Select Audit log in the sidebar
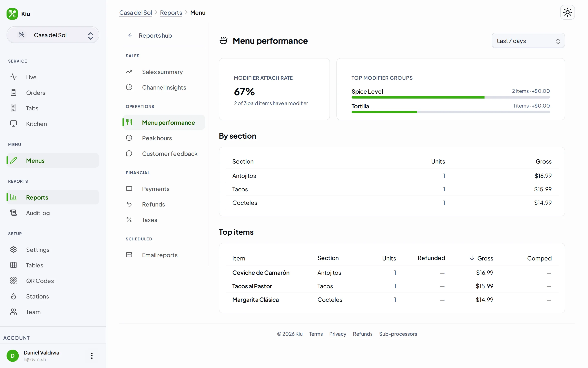The width and height of the screenshot is (588, 368). (53, 213)
